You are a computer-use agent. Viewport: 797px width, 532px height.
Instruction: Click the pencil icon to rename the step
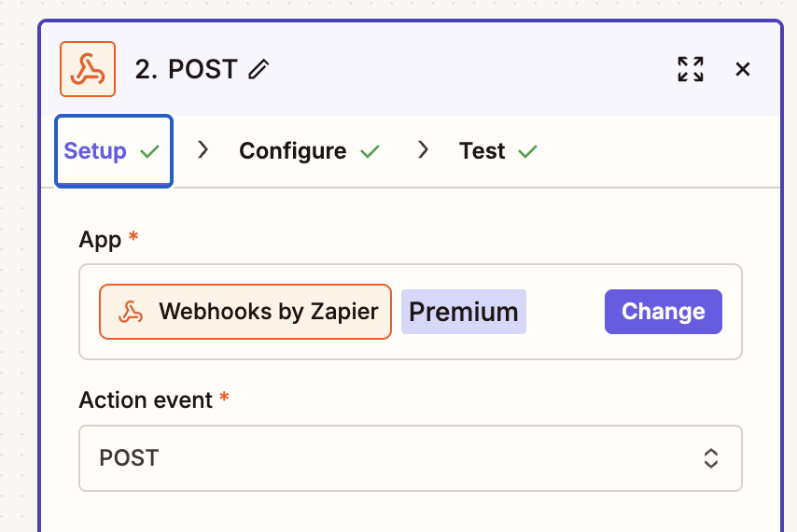(259, 69)
